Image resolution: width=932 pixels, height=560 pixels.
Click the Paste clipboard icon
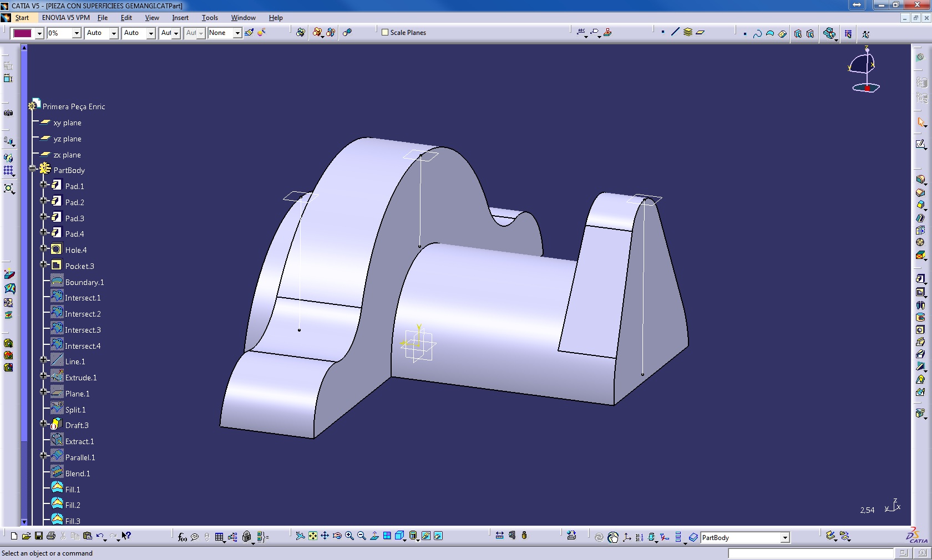(x=87, y=536)
